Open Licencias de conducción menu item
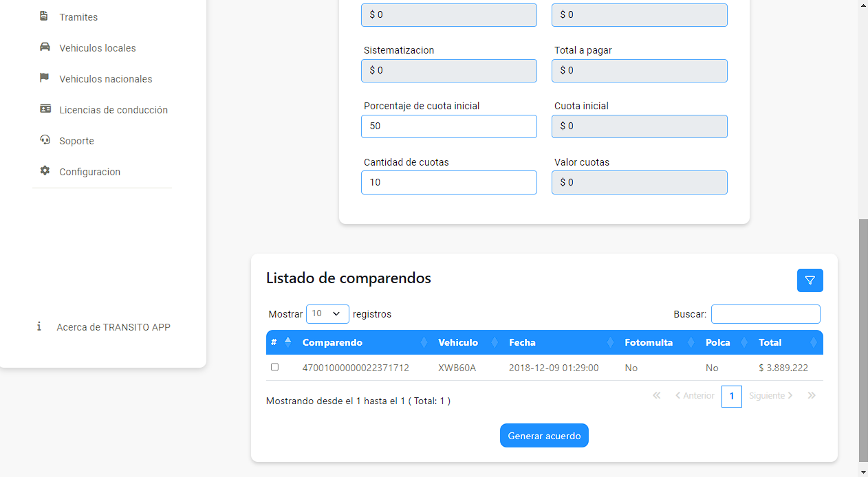The width and height of the screenshot is (868, 477). pos(113,110)
